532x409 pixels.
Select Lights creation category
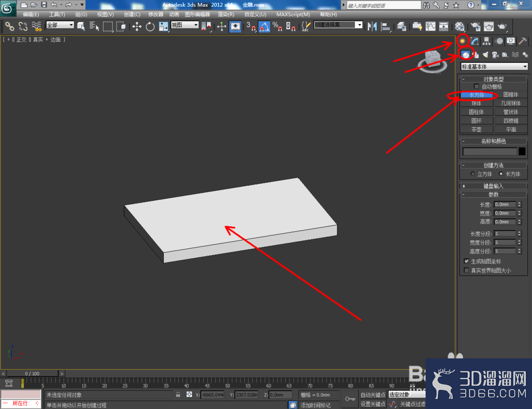pyautogui.click(x=486, y=55)
